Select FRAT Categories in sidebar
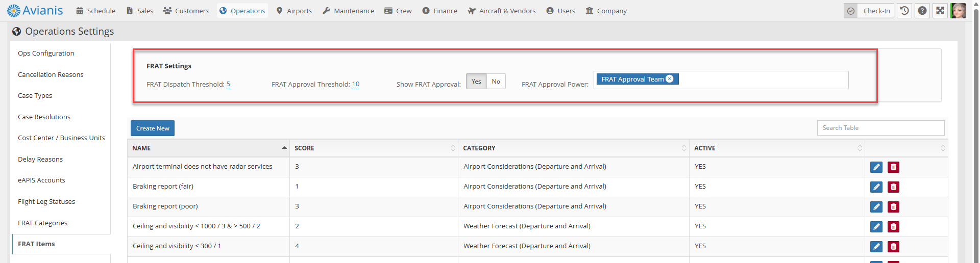The width and height of the screenshot is (980, 263). [42, 223]
